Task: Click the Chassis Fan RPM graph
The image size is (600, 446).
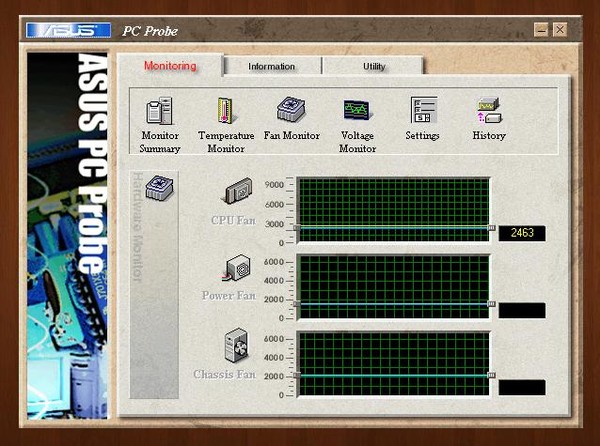Action: pos(394,364)
